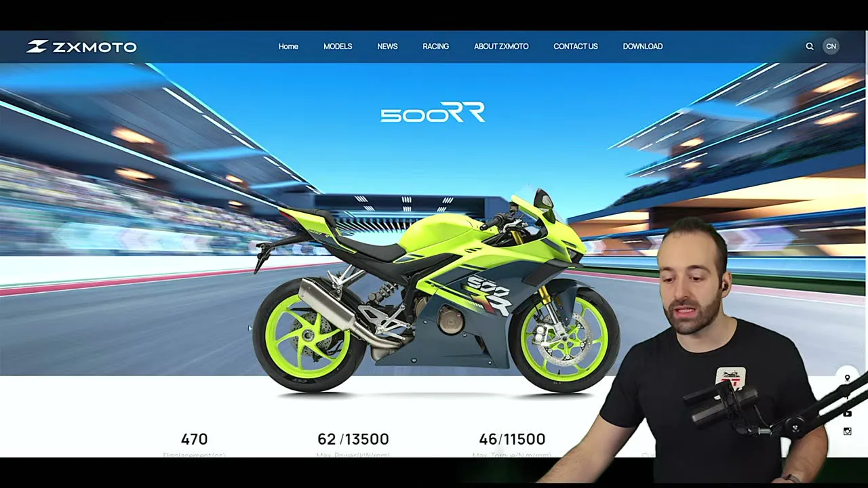Switch language with the CN button
The height and width of the screenshot is (488, 868).
click(x=831, y=46)
